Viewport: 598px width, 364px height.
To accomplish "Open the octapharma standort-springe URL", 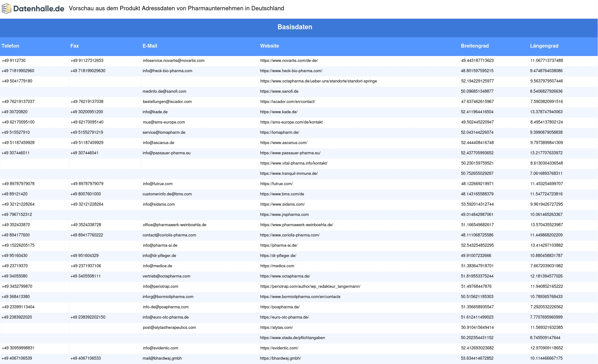I will tap(319, 81).
